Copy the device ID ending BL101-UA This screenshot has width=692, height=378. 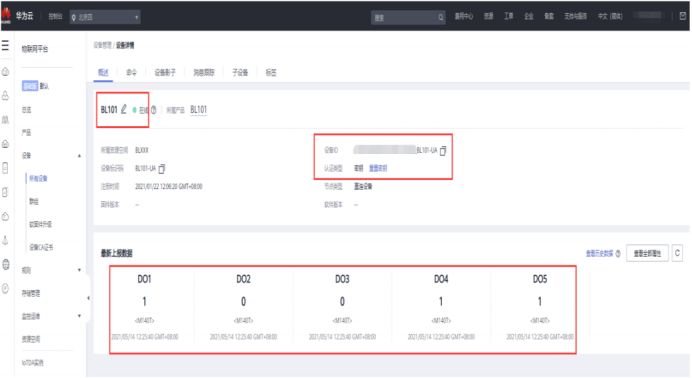[443, 150]
